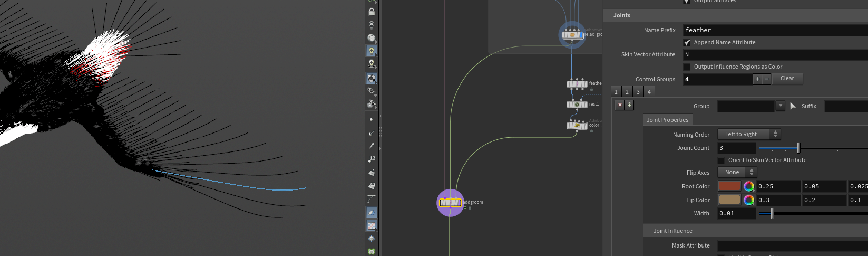This screenshot has height=256, width=868.
Task: Decrease Control Groups with minus button
Action: [767, 79]
